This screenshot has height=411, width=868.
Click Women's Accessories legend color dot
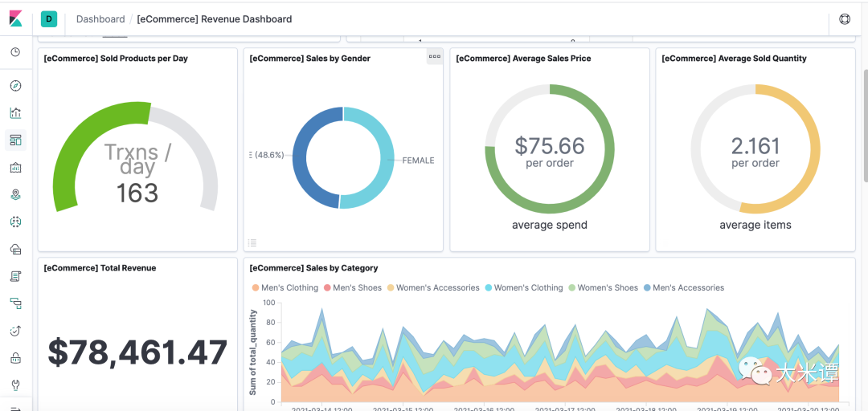[391, 287]
